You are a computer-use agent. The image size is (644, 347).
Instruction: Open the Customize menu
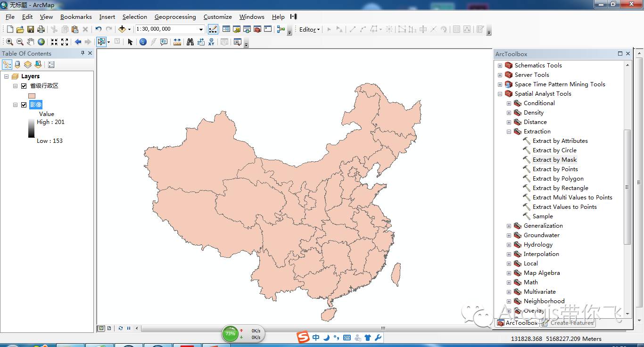[x=217, y=17]
